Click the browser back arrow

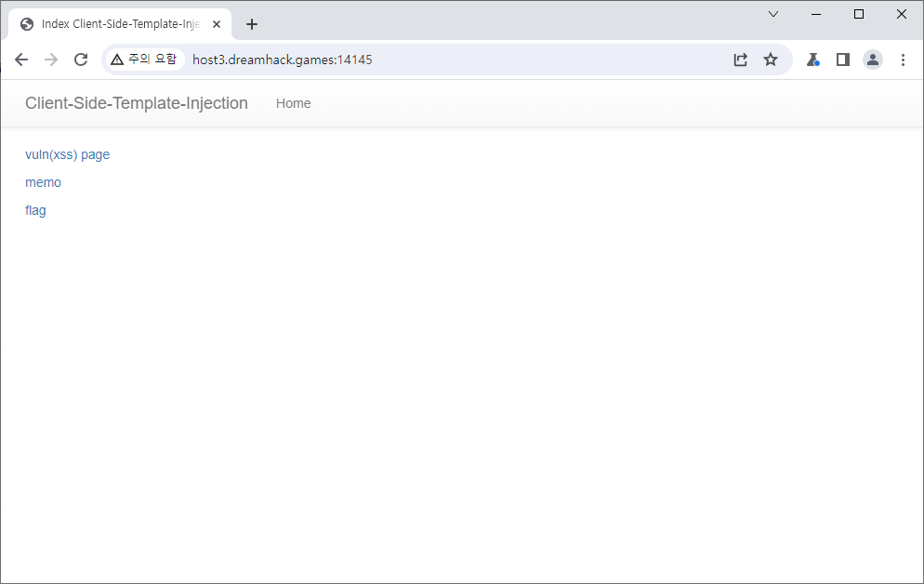21,60
